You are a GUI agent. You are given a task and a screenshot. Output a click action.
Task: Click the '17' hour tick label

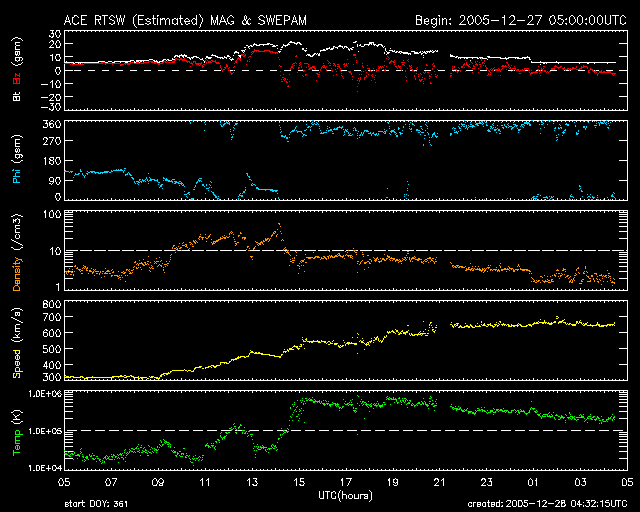(346, 482)
